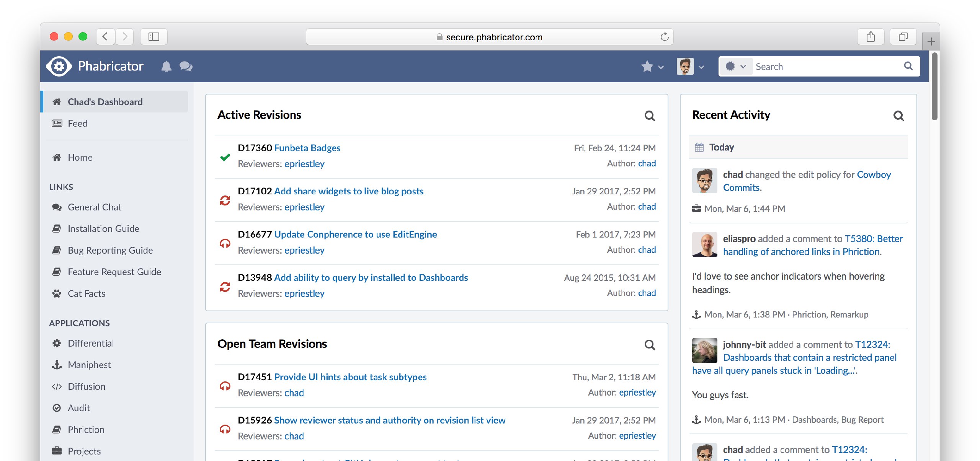The width and height of the screenshot is (980, 461).
Task: Open Add share widgets to live blog posts
Action: tap(349, 191)
